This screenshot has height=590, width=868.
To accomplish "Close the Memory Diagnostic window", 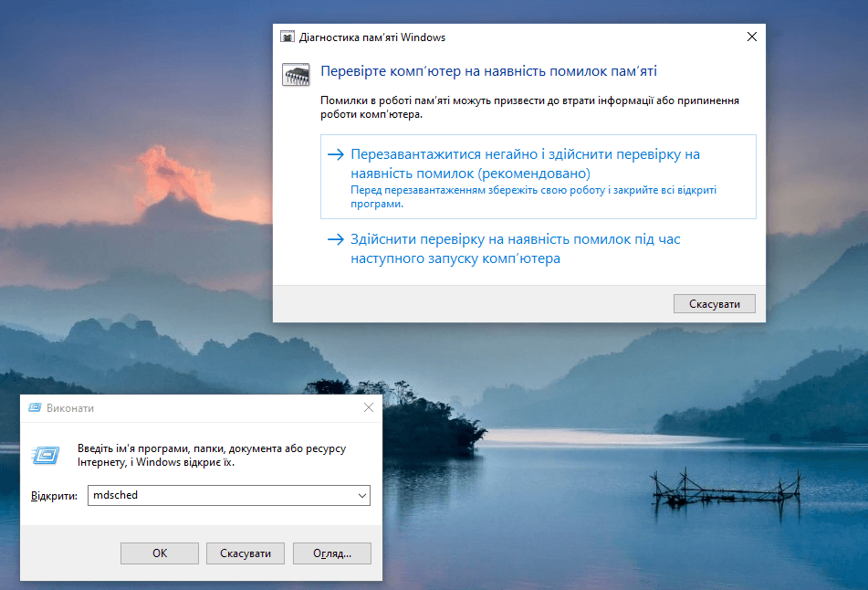I will tap(752, 37).
